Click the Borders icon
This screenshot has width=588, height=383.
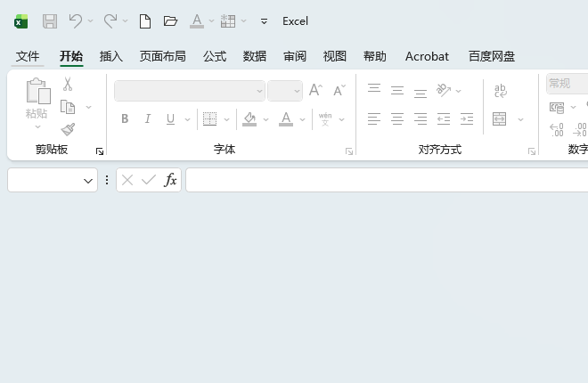(209, 119)
